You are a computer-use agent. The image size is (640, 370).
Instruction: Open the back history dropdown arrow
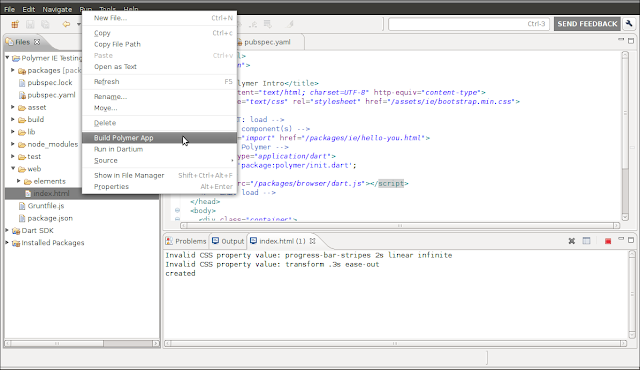pos(78,24)
